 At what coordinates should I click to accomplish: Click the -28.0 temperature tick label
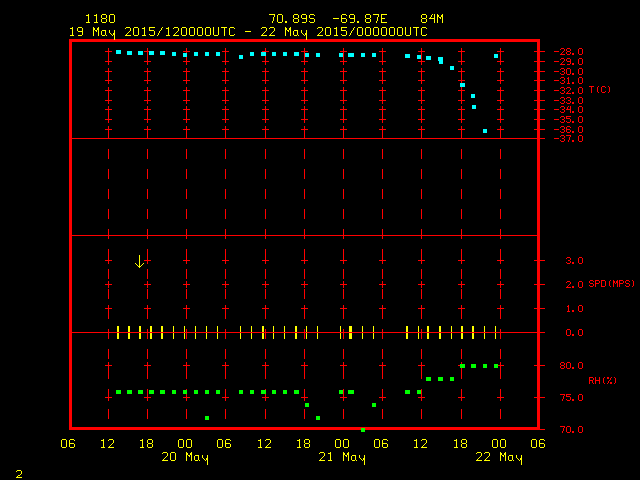coord(569,52)
